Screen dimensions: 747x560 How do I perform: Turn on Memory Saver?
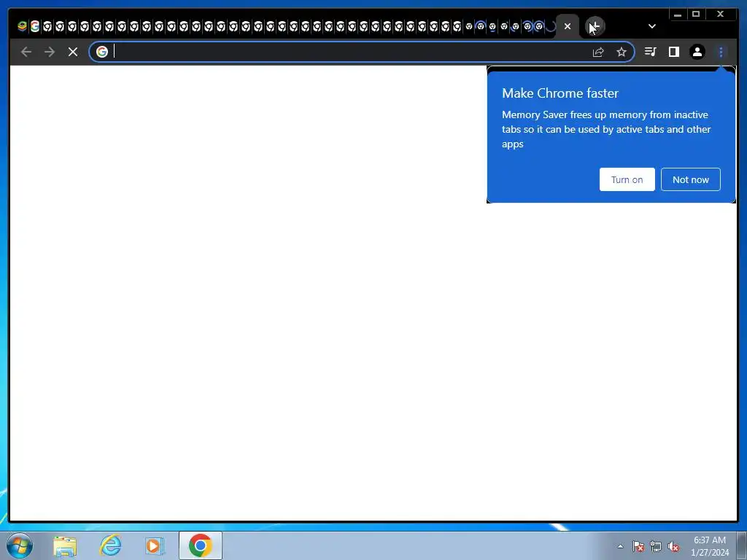click(627, 179)
